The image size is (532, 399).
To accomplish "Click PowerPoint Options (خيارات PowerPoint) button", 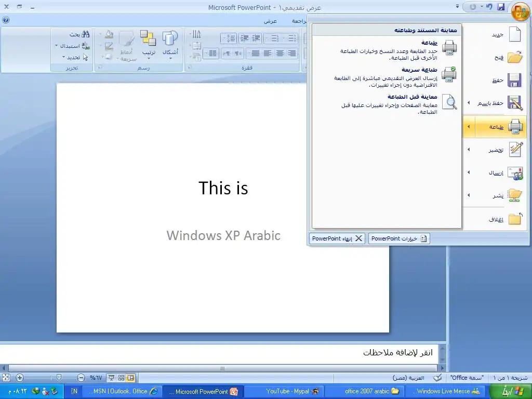I will 399,238.
